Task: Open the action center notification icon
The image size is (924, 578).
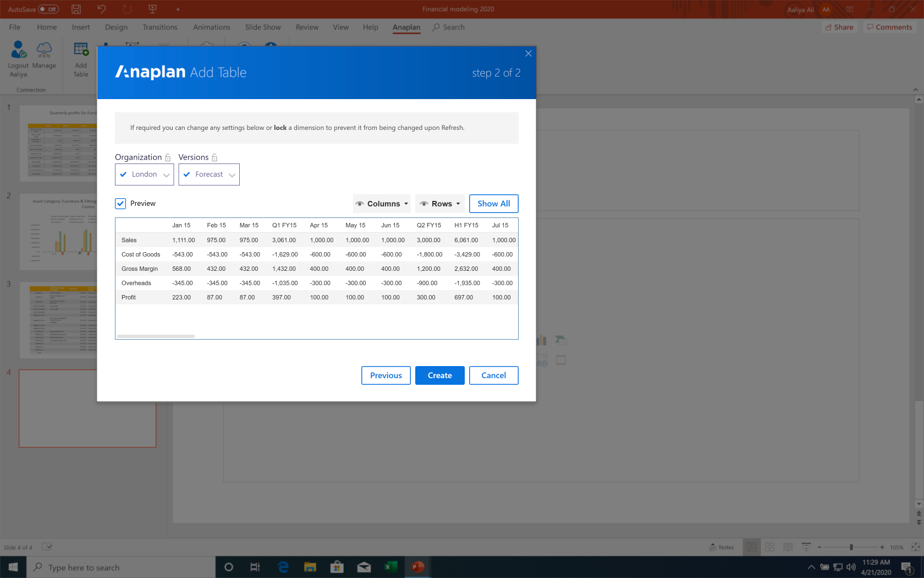Action: click(x=908, y=567)
